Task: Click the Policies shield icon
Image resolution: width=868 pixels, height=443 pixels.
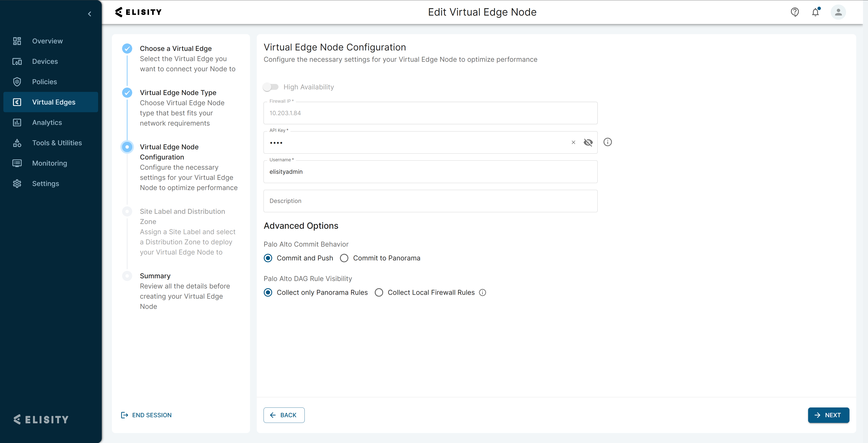Action: click(x=17, y=82)
